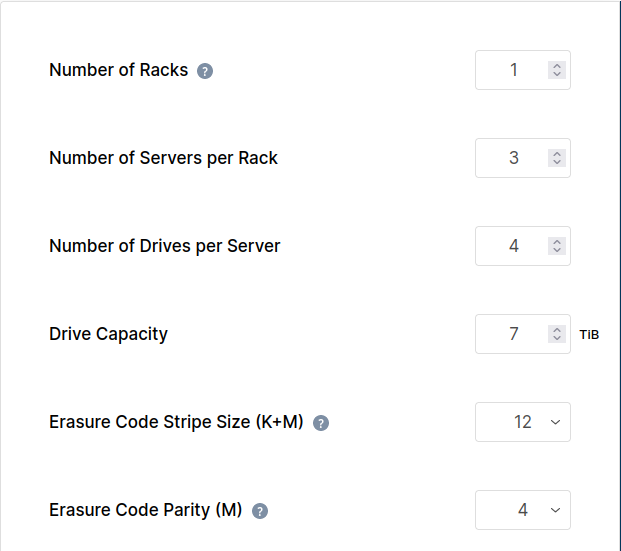Open the Erasure Code Stripe Size dropdown

tap(523, 422)
